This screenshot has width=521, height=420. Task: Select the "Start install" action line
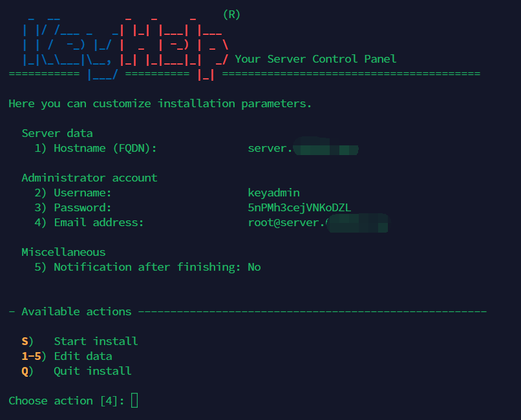96,341
